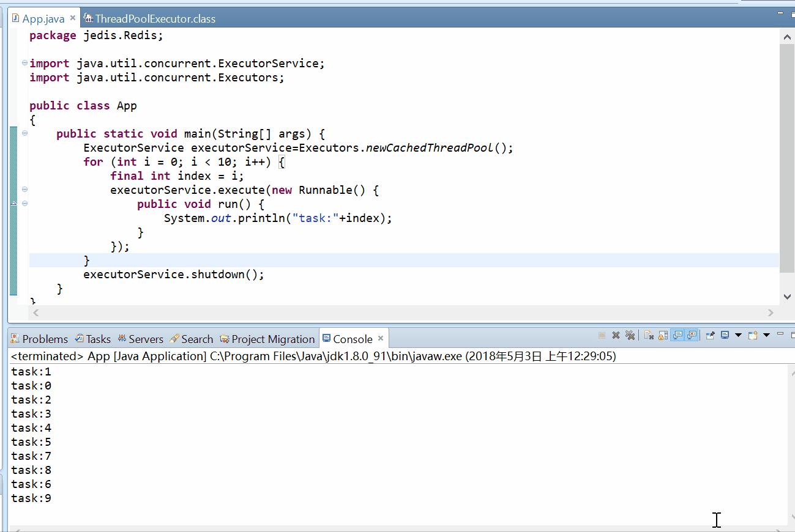
Task: Toggle Show Console on standard error change
Action: [x=692, y=335]
